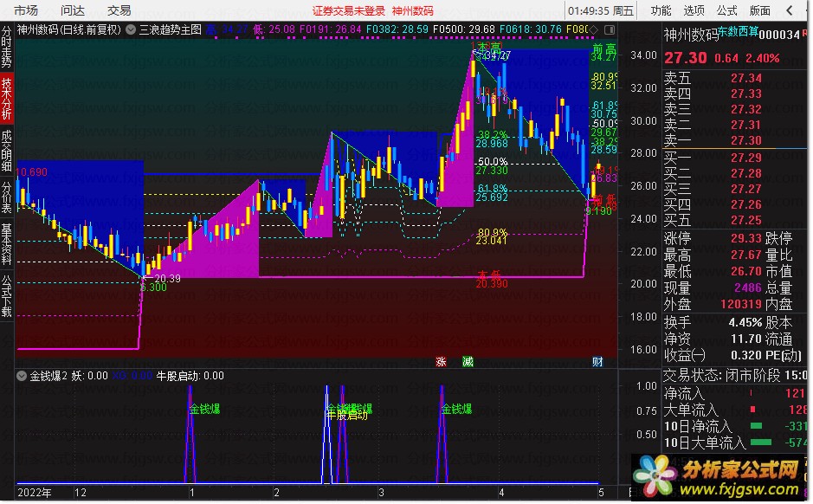The width and height of the screenshot is (813, 504).
Task: Open the 市场 menu
Action: click(x=26, y=10)
